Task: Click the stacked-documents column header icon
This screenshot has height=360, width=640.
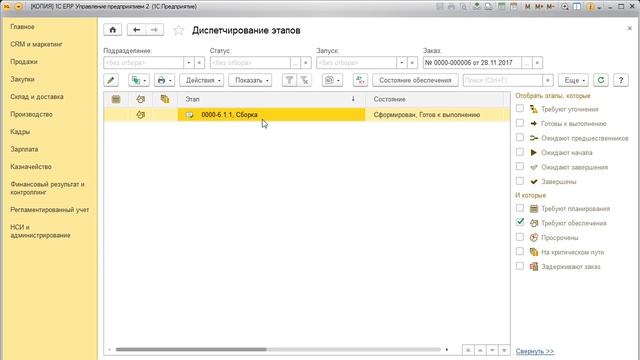Action: point(165,99)
